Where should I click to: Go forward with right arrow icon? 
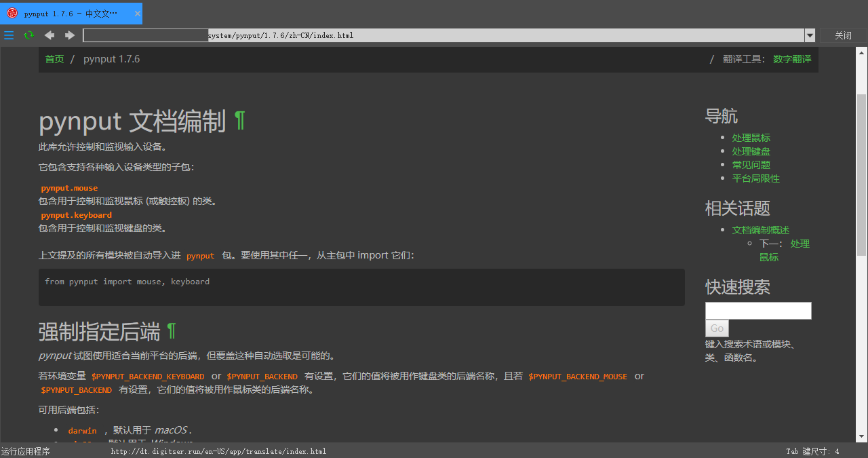[x=70, y=35]
